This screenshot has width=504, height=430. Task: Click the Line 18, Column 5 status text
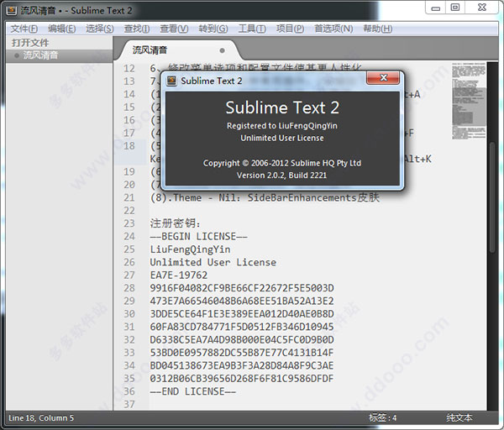[x=41, y=417]
